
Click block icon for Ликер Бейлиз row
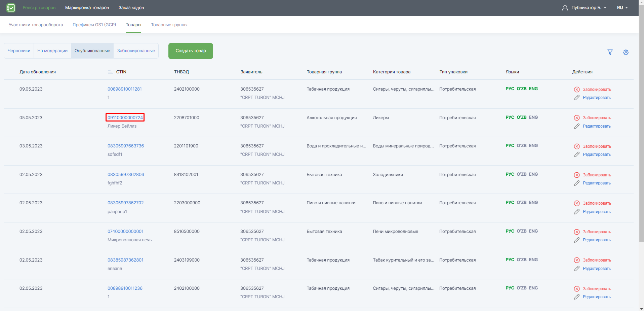pyautogui.click(x=577, y=118)
